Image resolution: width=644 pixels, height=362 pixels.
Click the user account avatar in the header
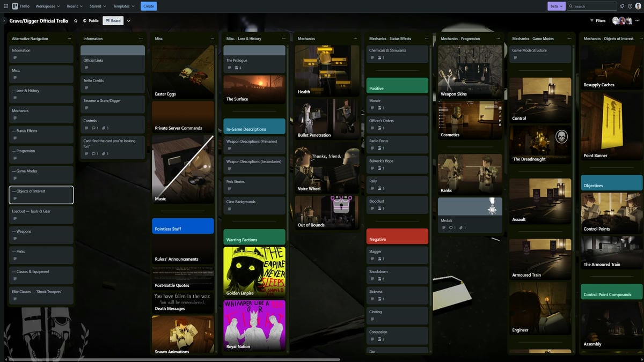(x=638, y=6)
